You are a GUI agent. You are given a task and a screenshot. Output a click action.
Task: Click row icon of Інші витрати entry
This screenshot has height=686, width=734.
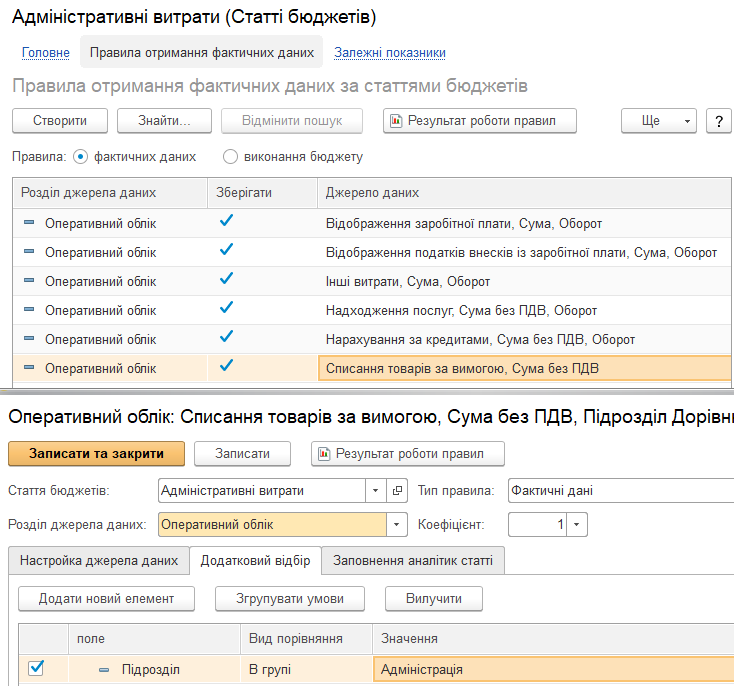click(29, 281)
